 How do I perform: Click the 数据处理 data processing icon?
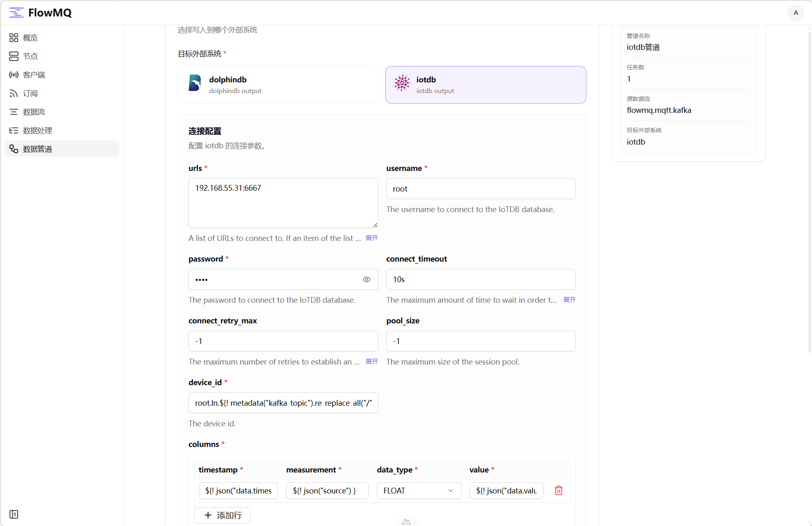[14, 131]
